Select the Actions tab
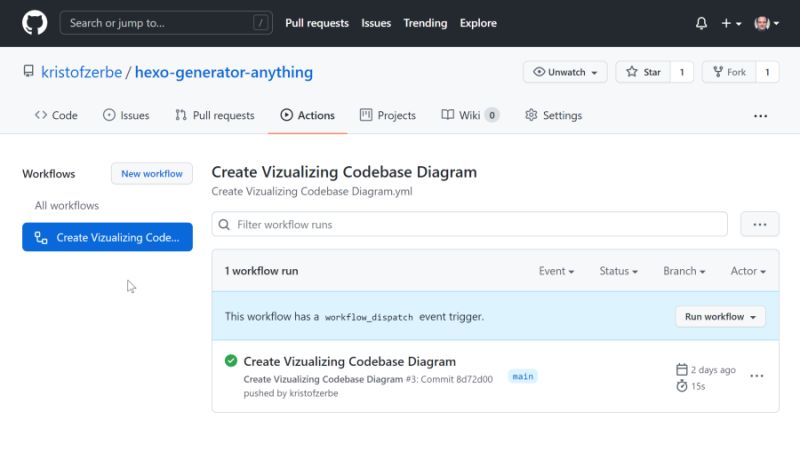The width and height of the screenshot is (800, 459). pos(308,115)
